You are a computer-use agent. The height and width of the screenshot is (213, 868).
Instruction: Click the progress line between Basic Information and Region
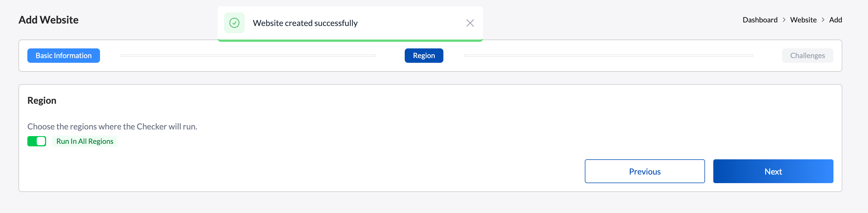pos(248,56)
